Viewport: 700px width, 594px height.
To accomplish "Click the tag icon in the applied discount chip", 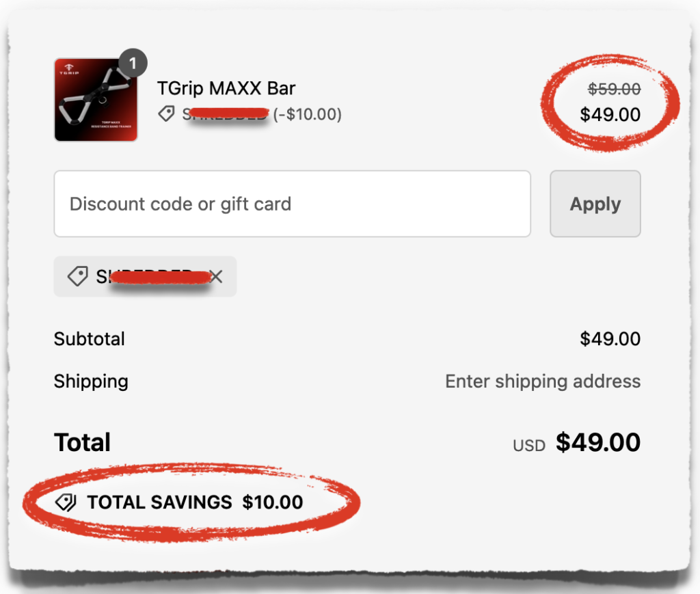I will [77, 276].
